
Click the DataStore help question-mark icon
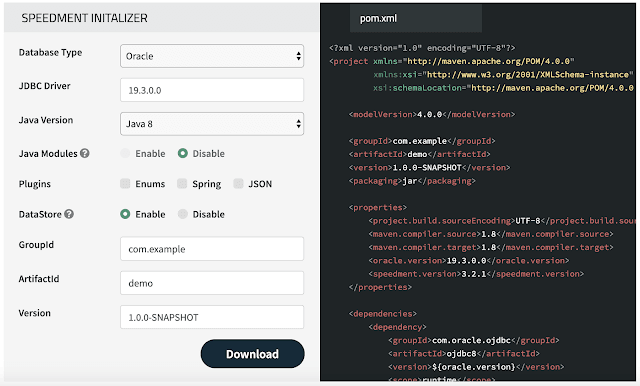tap(69, 214)
